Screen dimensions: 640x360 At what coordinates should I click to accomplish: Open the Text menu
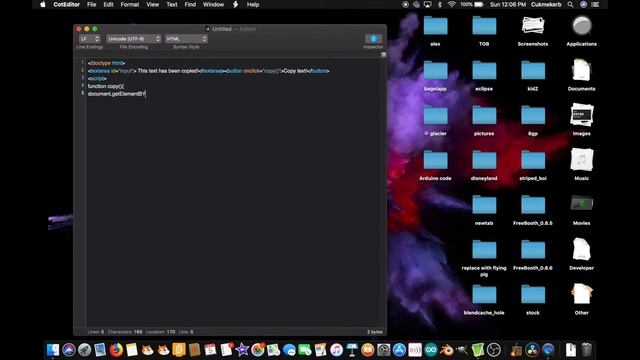tap(172, 4)
